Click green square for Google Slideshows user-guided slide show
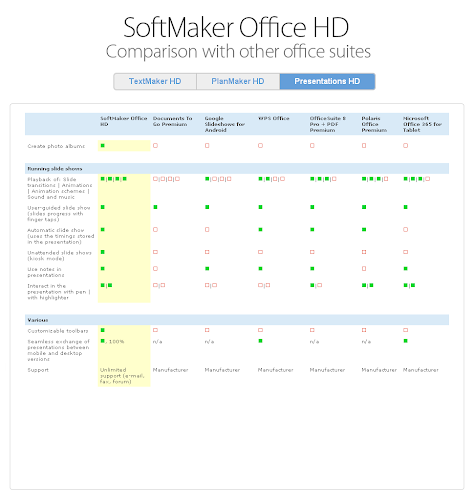 (x=207, y=207)
